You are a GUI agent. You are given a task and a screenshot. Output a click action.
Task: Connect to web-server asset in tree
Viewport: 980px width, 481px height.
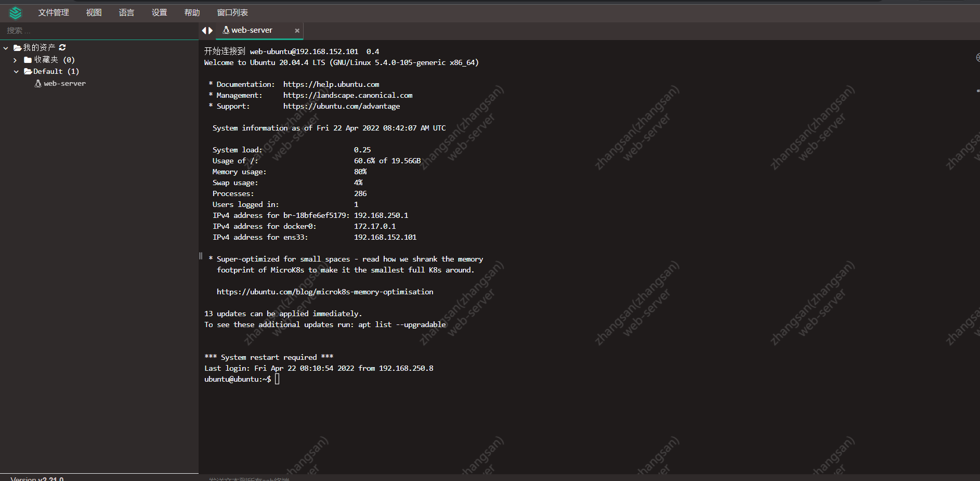click(x=65, y=83)
